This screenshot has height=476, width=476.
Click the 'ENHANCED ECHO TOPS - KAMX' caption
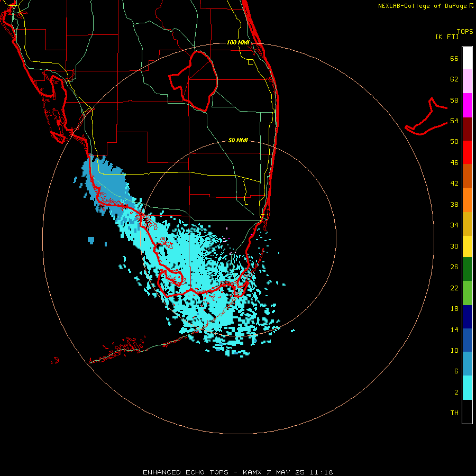click(203, 472)
